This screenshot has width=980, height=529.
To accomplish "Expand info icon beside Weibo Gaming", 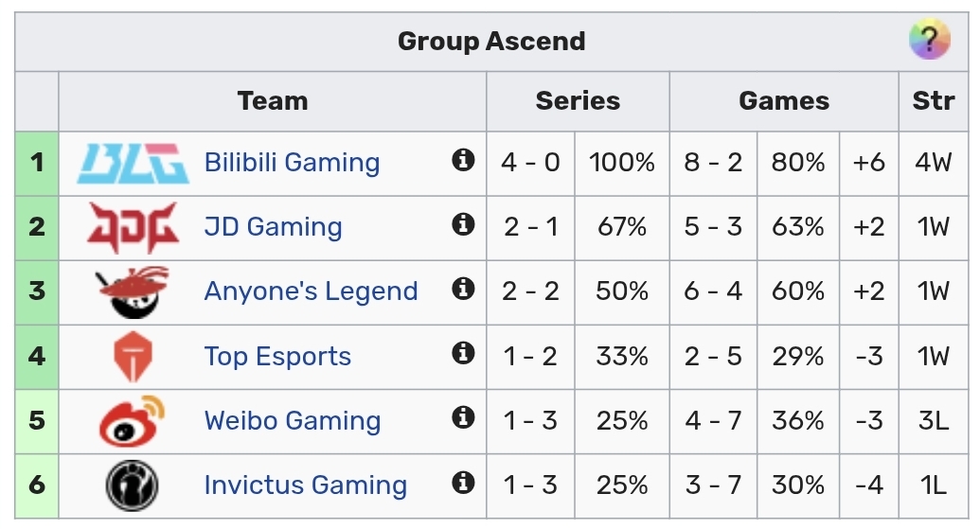I will (x=463, y=418).
